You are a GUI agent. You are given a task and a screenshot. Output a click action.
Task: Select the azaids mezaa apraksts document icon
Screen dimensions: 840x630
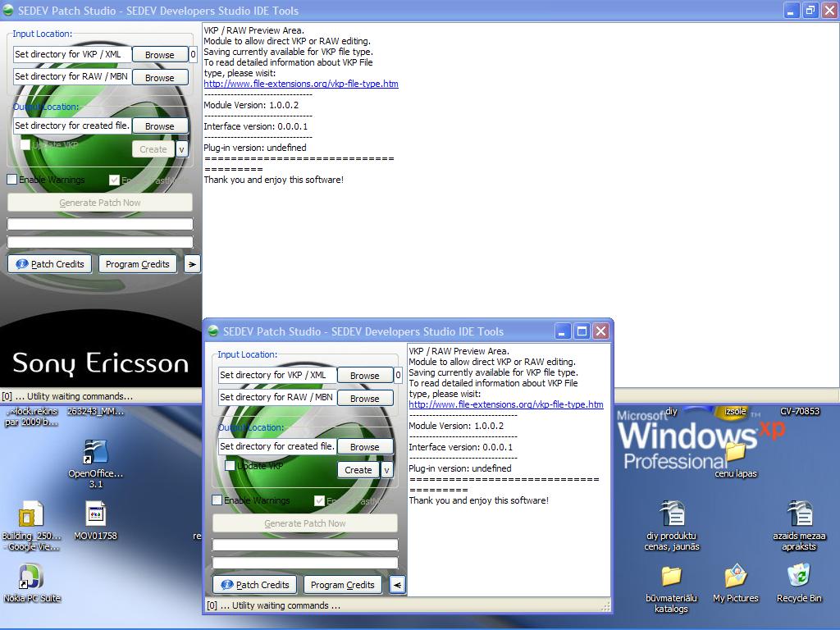click(x=799, y=514)
